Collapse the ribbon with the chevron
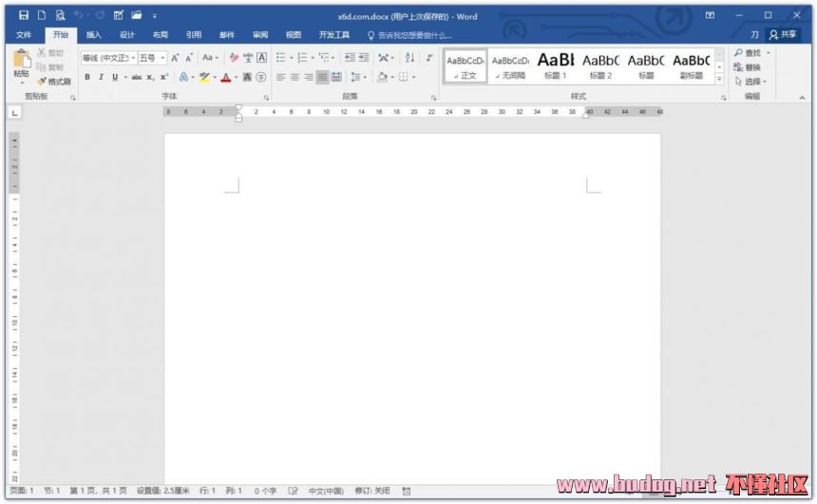The height and width of the screenshot is (504, 817). tap(802, 98)
